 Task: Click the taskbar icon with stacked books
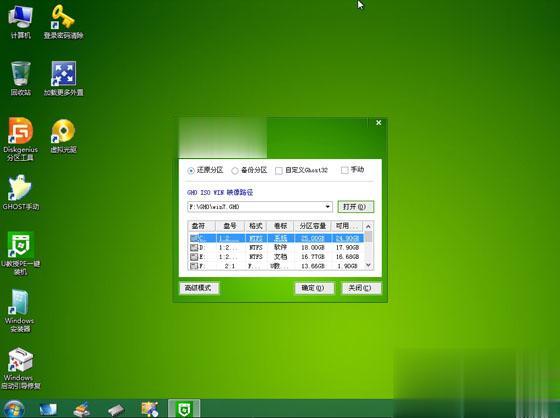point(81,409)
